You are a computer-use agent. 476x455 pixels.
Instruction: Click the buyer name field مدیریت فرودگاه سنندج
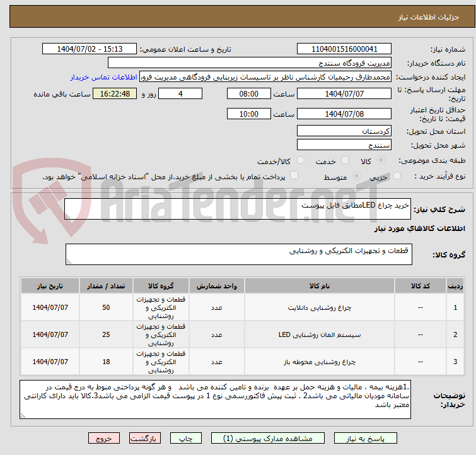(250, 63)
